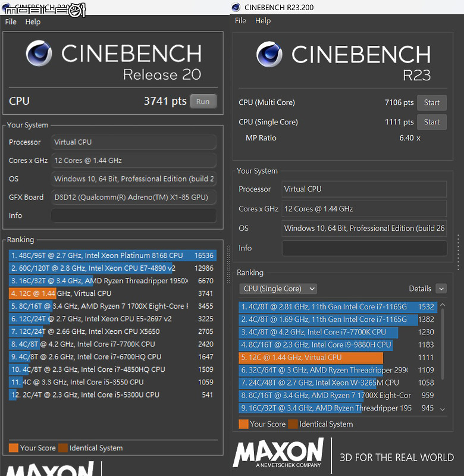
Task: Start the CPU (Single Core) test
Action: click(431, 122)
